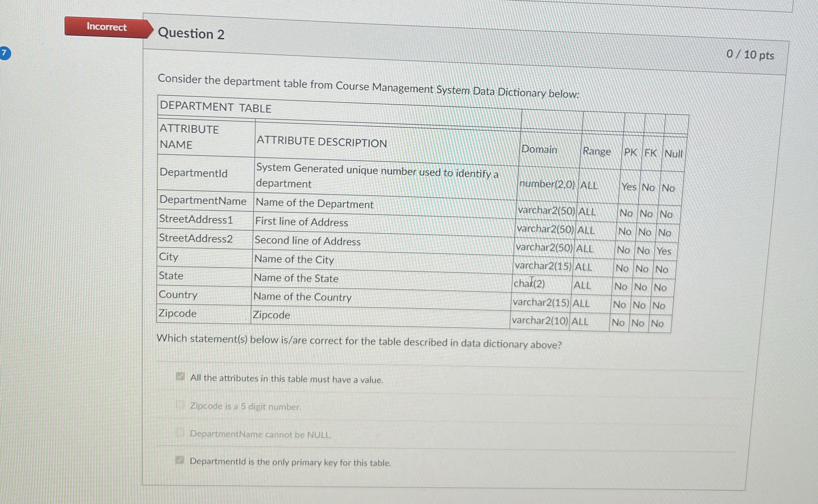Click the Yes value in DepartmentId PK column
Viewport: 818px width, 504px height.
click(x=629, y=187)
